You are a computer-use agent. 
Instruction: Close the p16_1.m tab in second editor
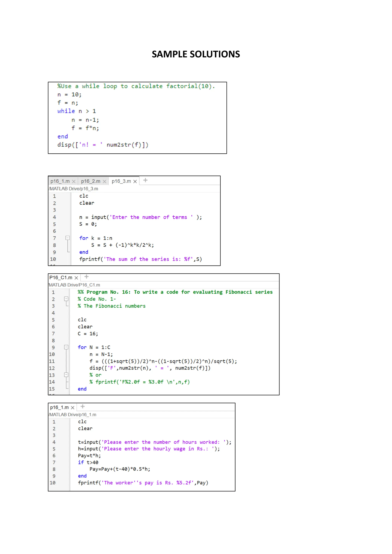(x=74, y=182)
